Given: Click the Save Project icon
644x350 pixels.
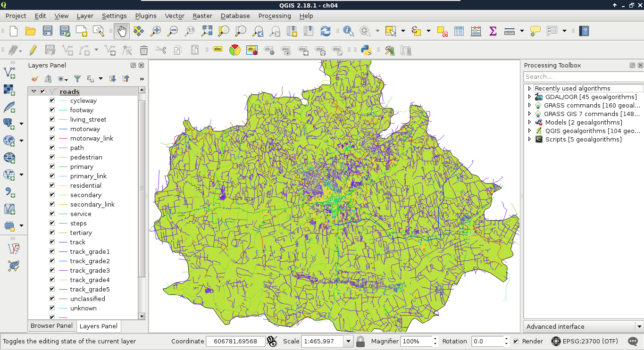Looking at the screenshot, I should tap(48, 31).
